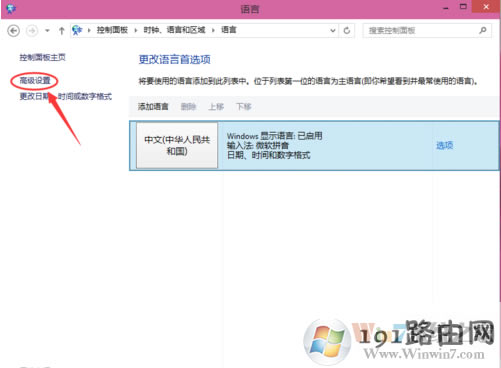Refresh the page with refresh icon

(x=347, y=31)
